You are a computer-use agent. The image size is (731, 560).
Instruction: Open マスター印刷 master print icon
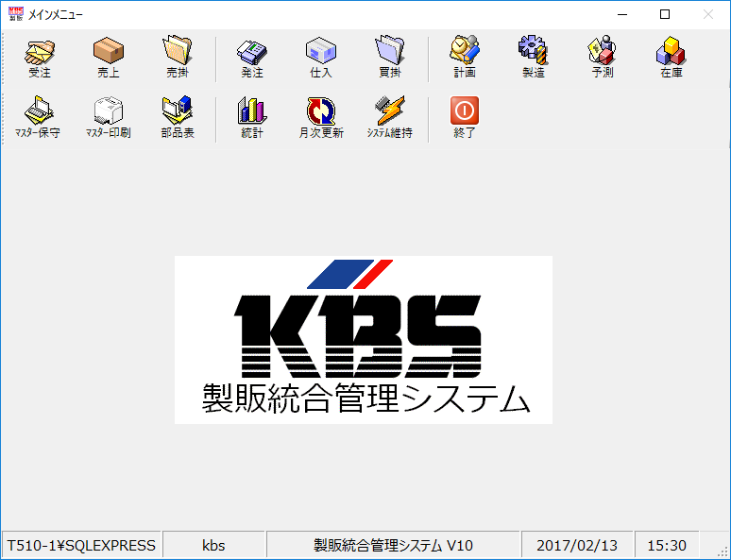pyautogui.click(x=109, y=118)
